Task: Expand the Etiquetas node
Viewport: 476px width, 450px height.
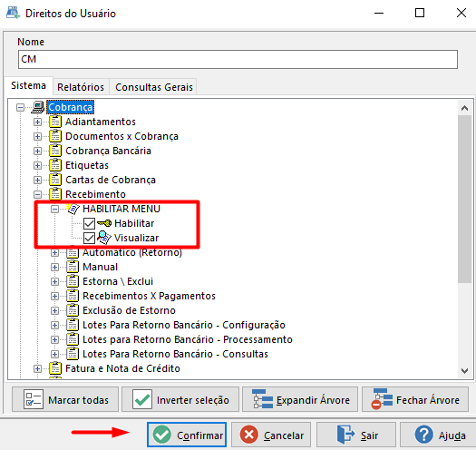Action: tap(38, 166)
